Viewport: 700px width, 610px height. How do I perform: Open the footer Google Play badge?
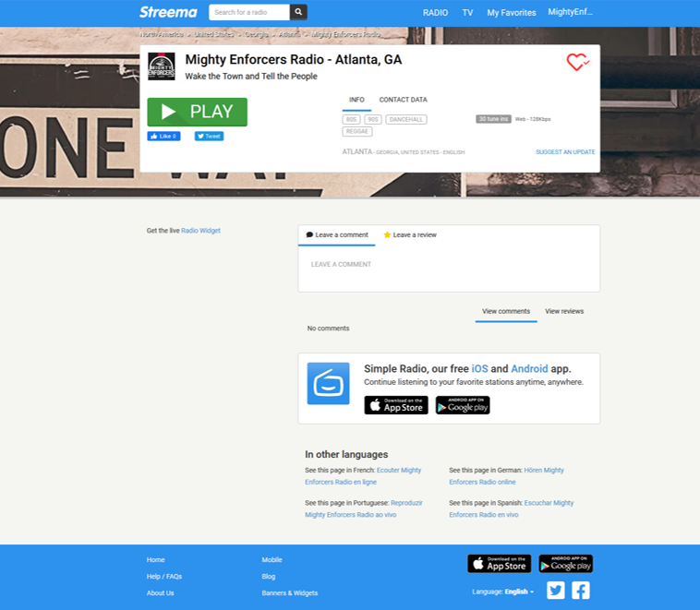click(565, 564)
